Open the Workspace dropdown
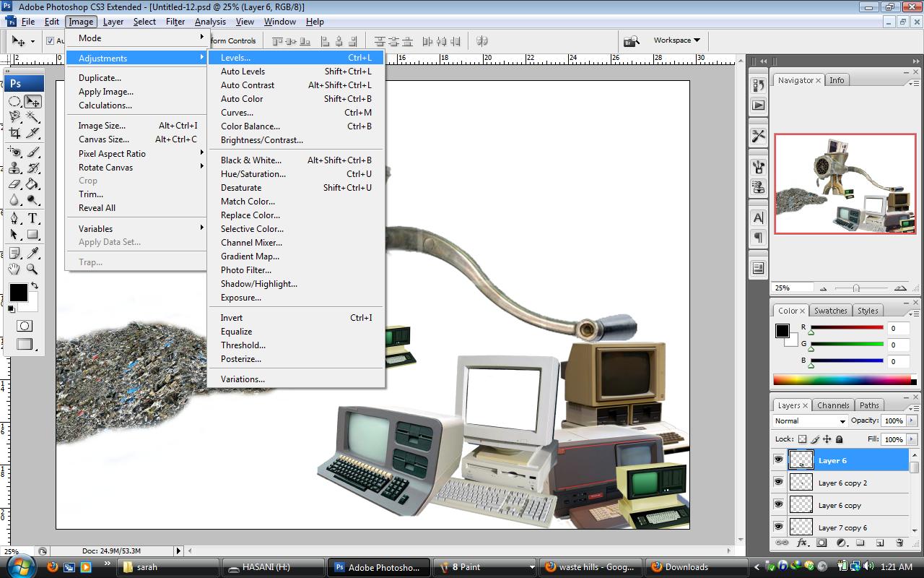Screen dimensions: 924x578 [676, 40]
